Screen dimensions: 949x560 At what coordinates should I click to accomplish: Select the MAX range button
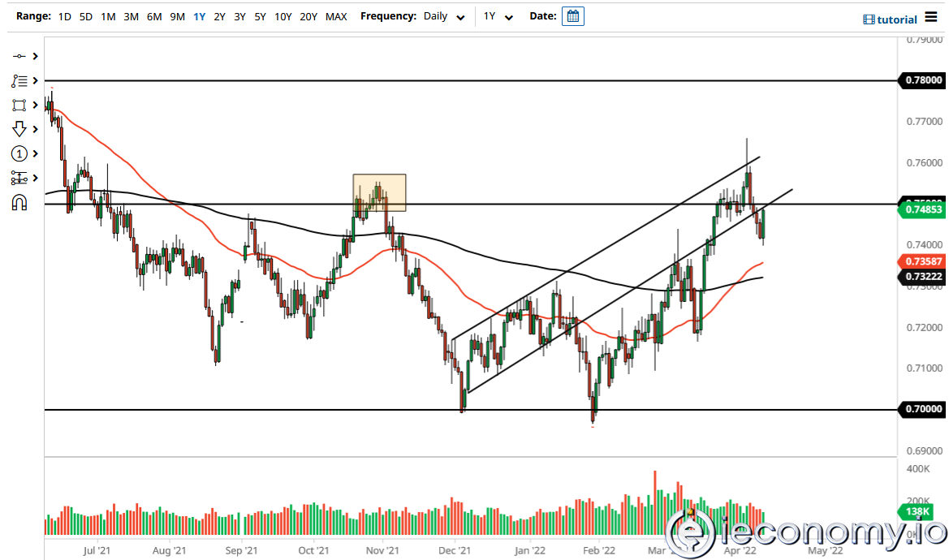point(336,15)
